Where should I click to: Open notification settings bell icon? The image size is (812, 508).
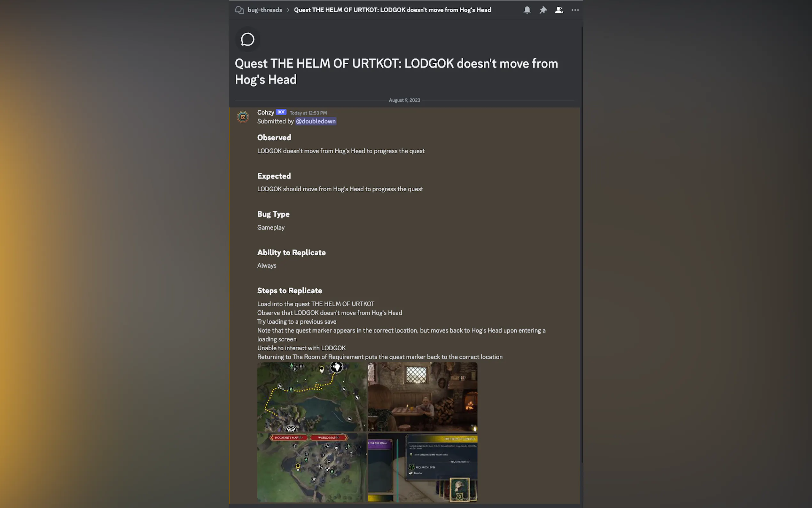pos(527,10)
